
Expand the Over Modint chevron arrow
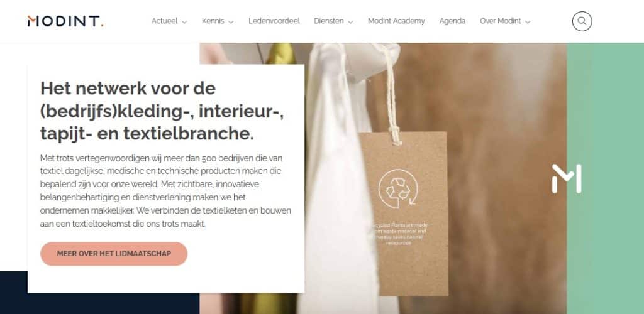click(528, 22)
